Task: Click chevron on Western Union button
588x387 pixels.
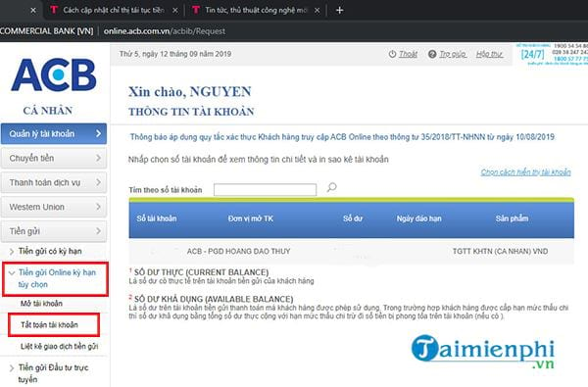Action: (98, 207)
